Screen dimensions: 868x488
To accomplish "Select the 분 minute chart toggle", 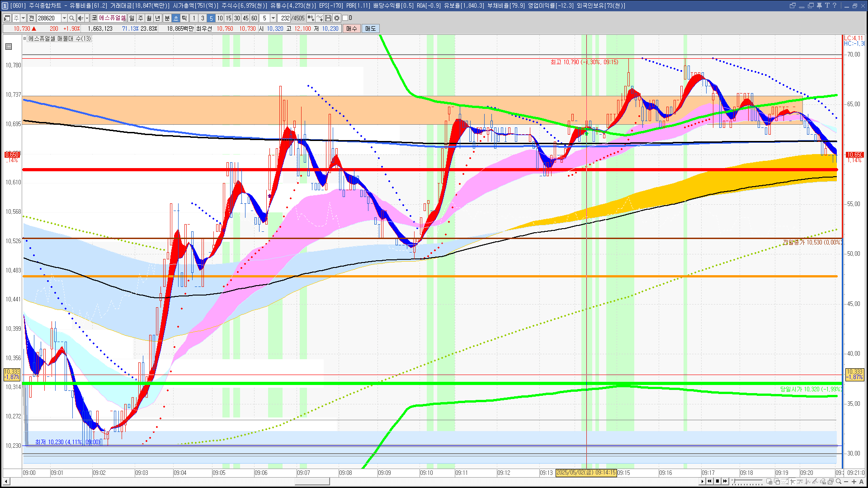I will tap(167, 18).
